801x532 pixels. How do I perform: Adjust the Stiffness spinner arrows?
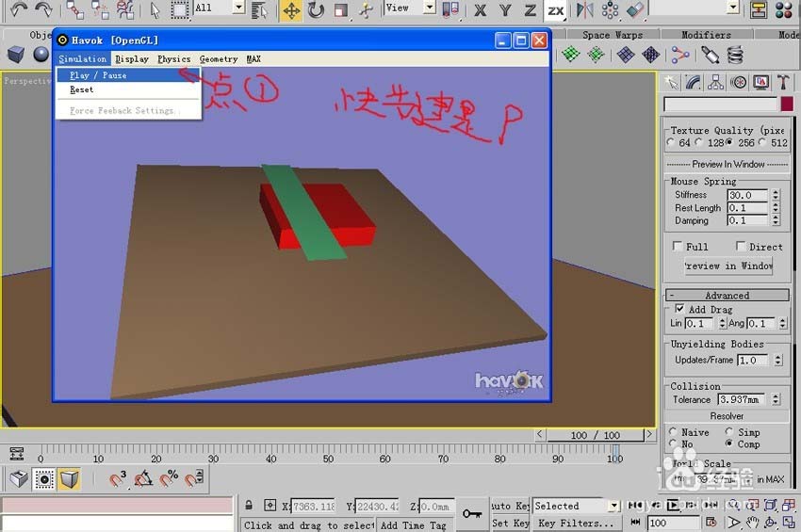point(776,195)
